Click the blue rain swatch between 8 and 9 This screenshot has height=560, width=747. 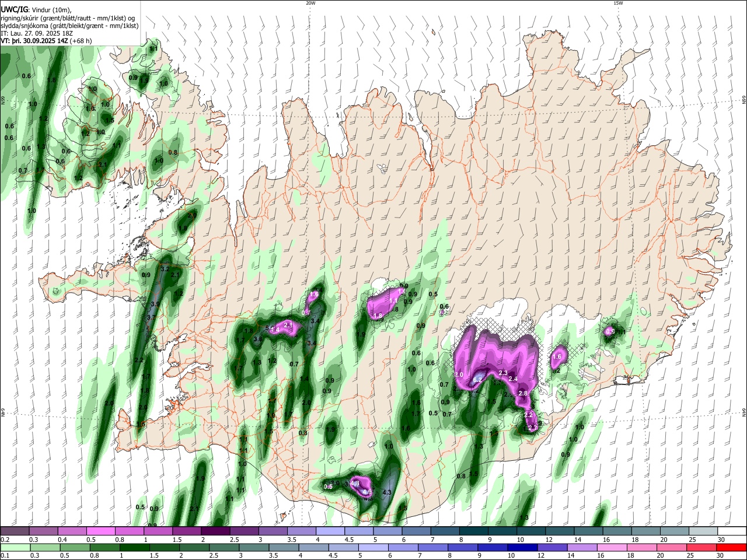tap(462, 547)
